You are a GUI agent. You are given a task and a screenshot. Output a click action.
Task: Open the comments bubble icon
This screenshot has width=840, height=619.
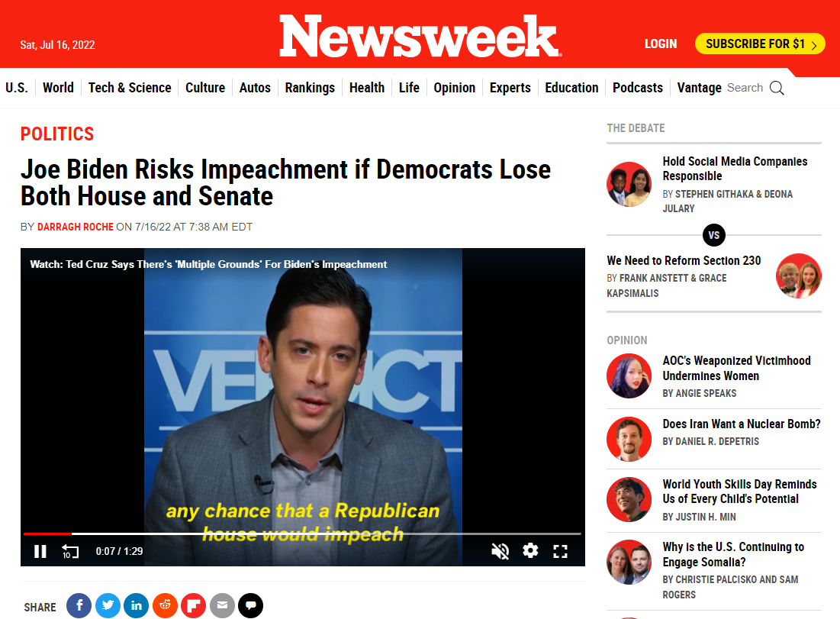pos(251,605)
